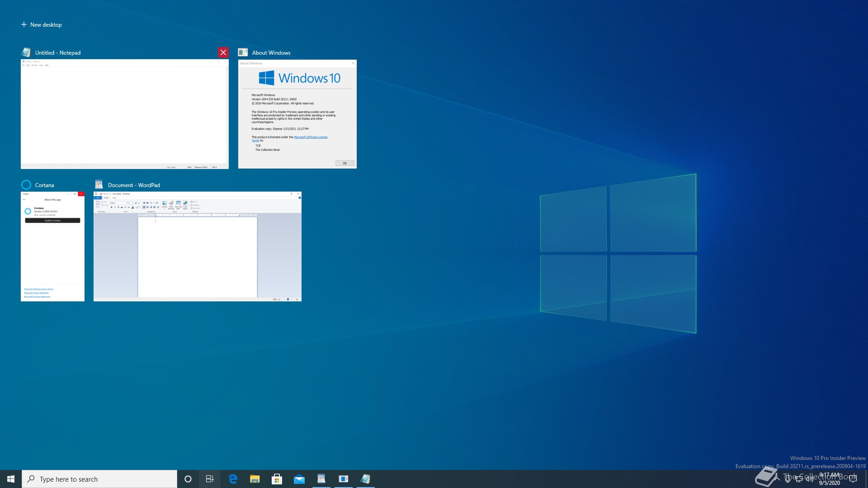Open Microsoft Store from the taskbar
Viewport: 868px width, 488px height.
coord(277,479)
